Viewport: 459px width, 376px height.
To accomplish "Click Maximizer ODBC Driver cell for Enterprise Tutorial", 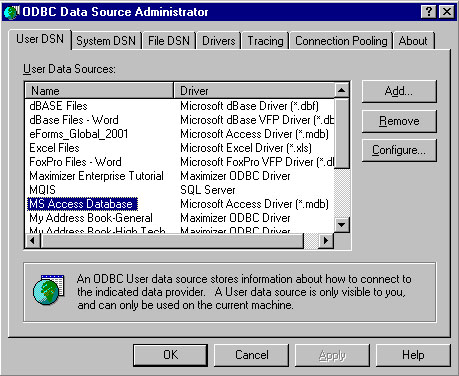I will tap(235, 176).
